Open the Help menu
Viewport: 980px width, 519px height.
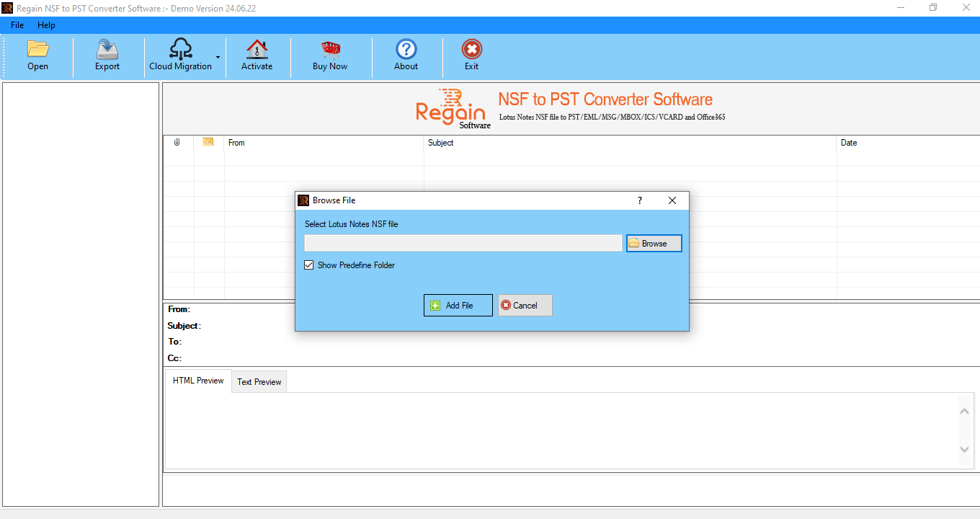[46, 25]
